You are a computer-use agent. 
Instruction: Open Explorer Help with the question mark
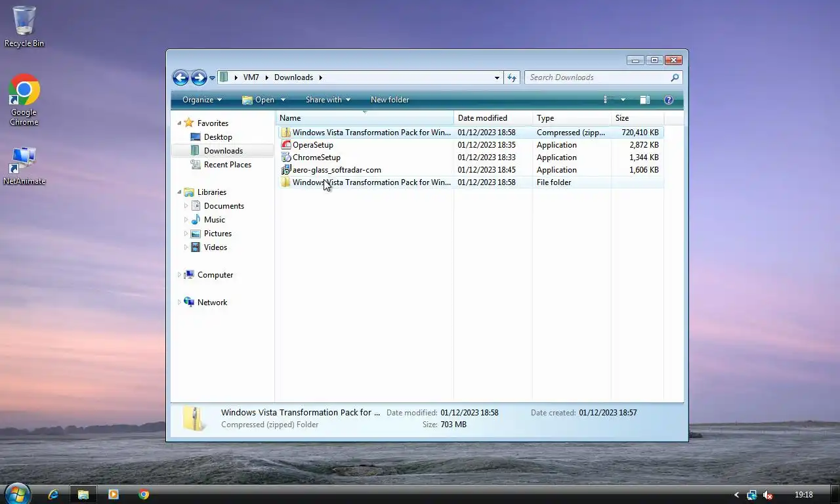click(669, 100)
